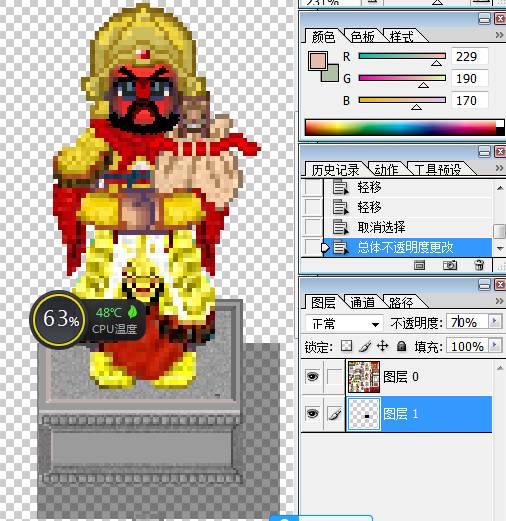Viewport: 506px width, 521px height.
Task: Create a new snapshot camera icon
Action: pyautogui.click(x=450, y=265)
